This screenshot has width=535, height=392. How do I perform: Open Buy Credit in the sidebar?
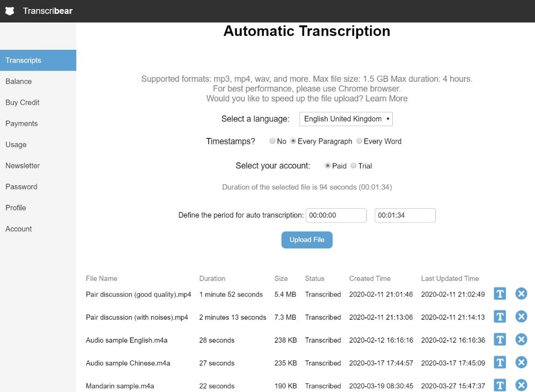38,102
